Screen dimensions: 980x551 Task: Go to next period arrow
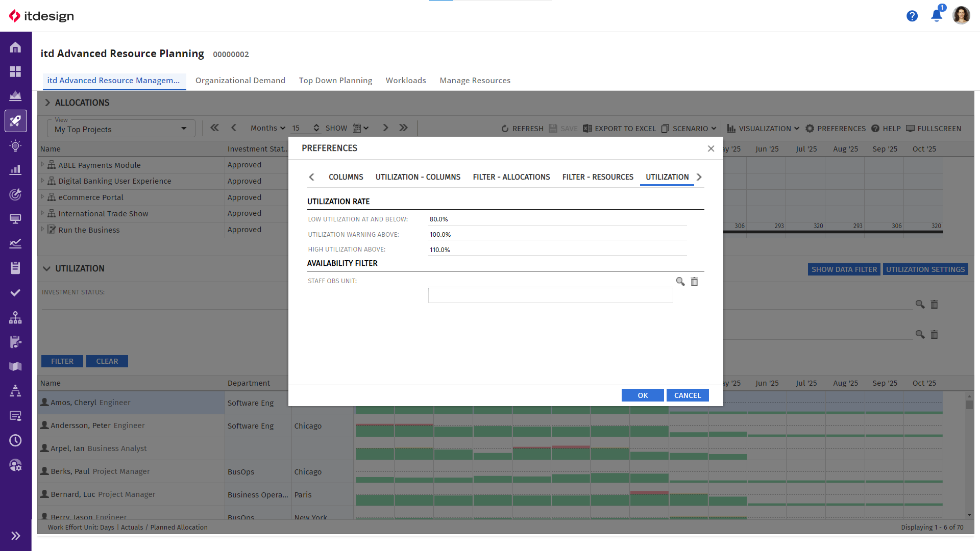[x=385, y=128]
